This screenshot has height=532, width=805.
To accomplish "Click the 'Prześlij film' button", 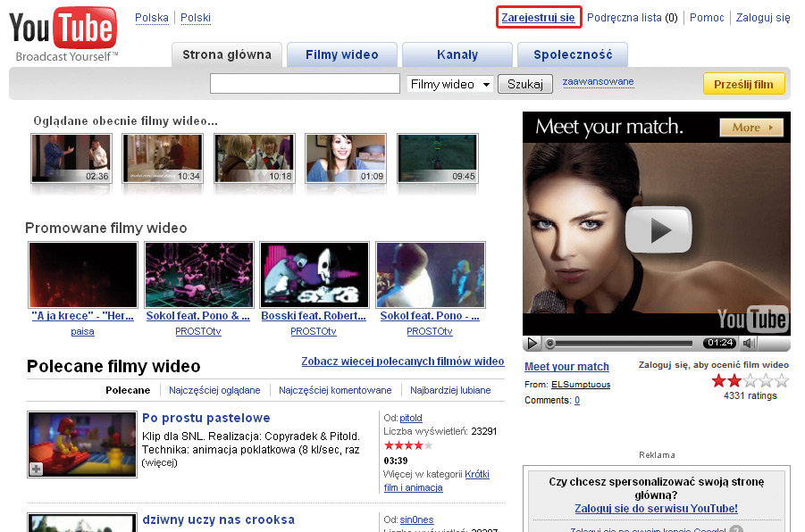I will click(743, 84).
